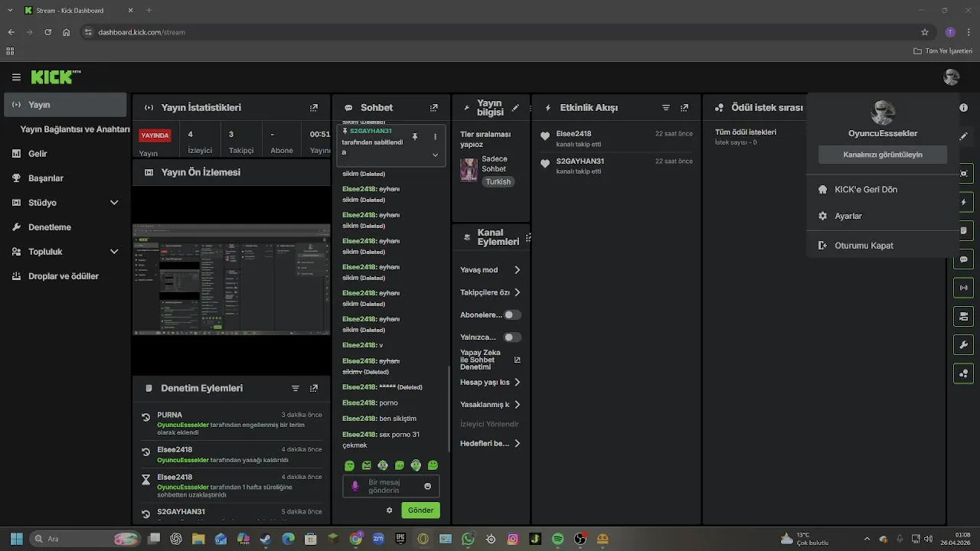Select Yayın in the sidebar
980x551 pixels.
point(65,105)
